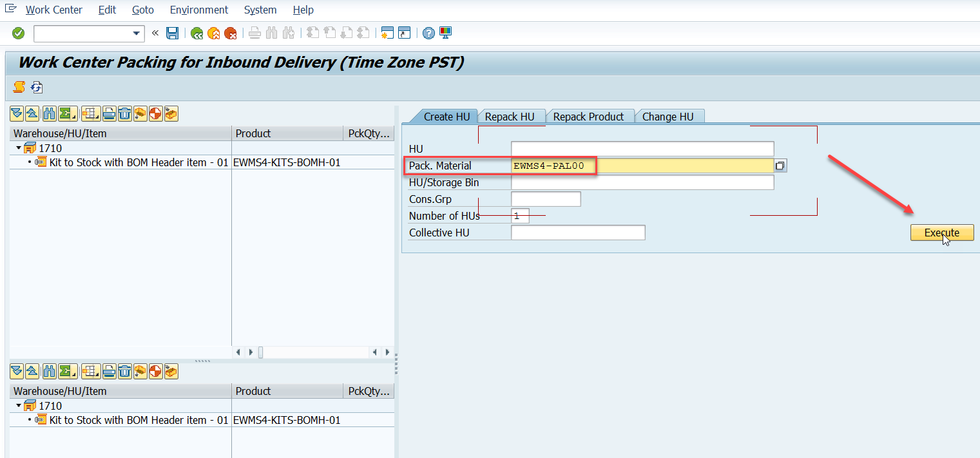Viewport: 980px width, 458px height.
Task: Click binoculars Find icon in upper tree toolbar
Action: tap(50, 114)
